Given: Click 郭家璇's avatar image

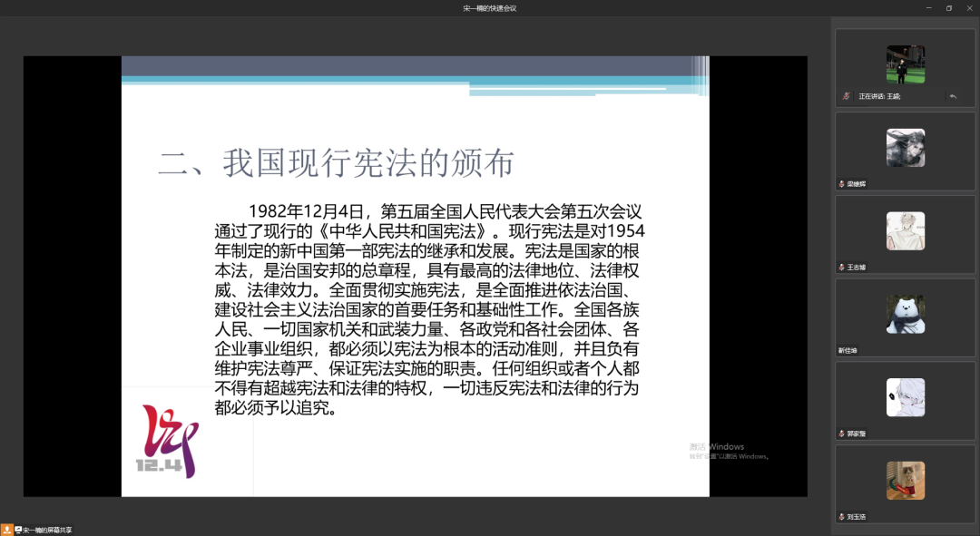Looking at the screenshot, I should tap(904, 396).
